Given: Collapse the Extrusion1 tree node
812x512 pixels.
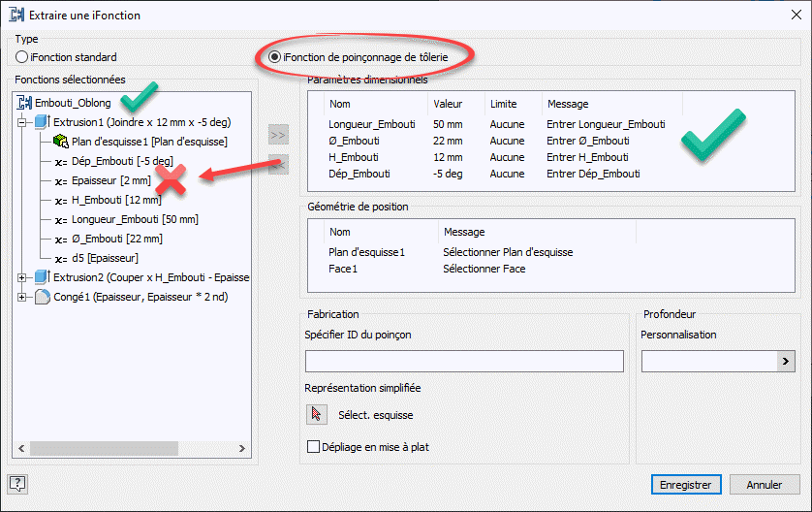Looking at the screenshot, I should (22, 122).
